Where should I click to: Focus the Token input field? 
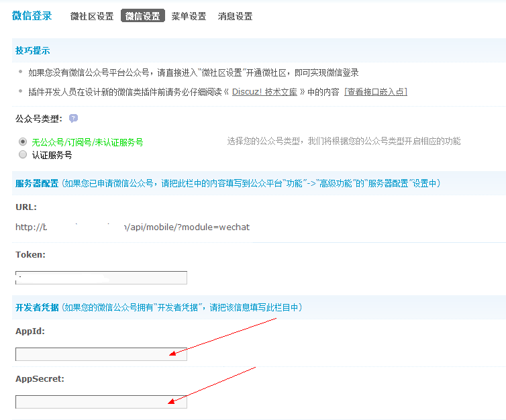tap(101, 278)
